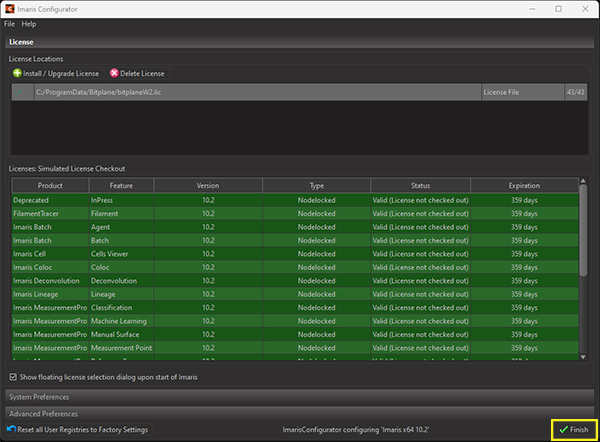The width and height of the screenshot is (600, 442).
Task: Click the green Install / Upgrade License icon
Action: [x=17, y=73]
